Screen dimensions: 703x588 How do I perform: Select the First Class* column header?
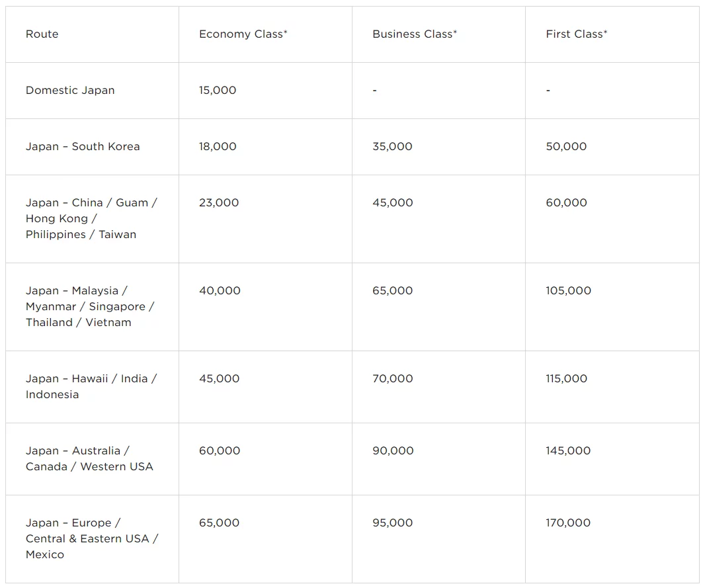pyautogui.click(x=576, y=34)
